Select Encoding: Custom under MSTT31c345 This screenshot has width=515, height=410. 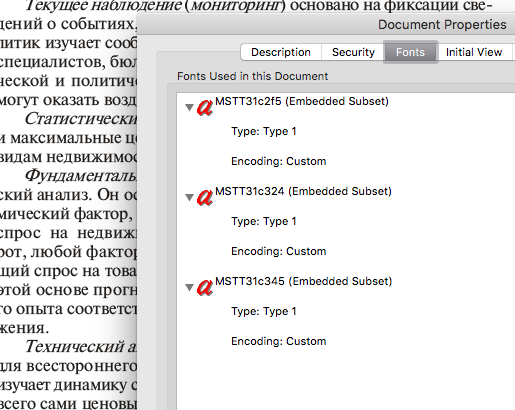pos(279,341)
